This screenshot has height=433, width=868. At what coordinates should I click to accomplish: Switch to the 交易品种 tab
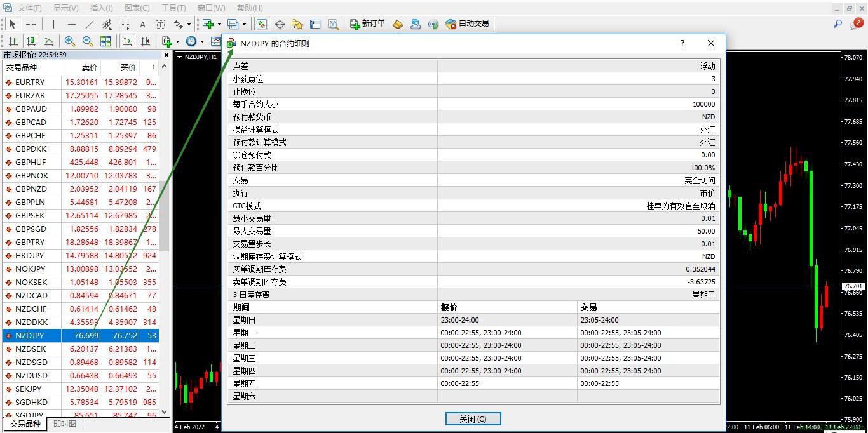pyautogui.click(x=25, y=424)
